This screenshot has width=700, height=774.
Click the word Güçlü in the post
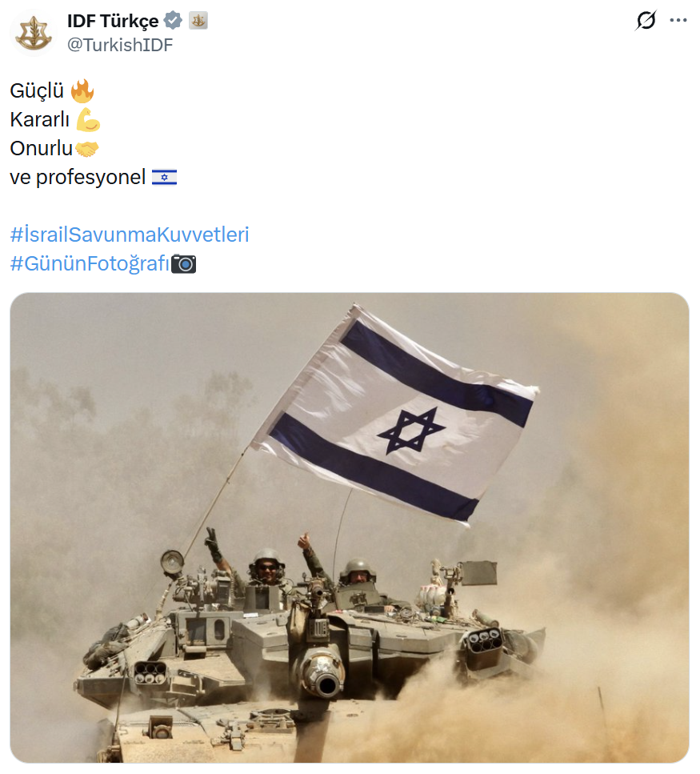37,90
